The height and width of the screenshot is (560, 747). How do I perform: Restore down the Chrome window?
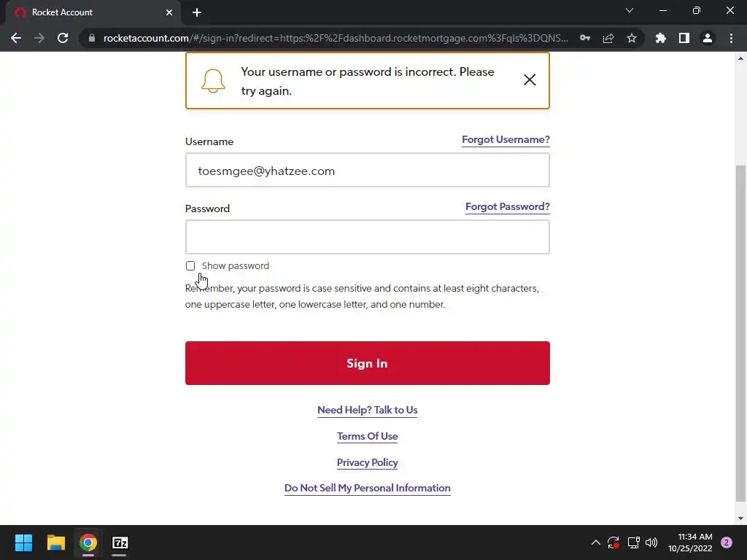[697, 10]
